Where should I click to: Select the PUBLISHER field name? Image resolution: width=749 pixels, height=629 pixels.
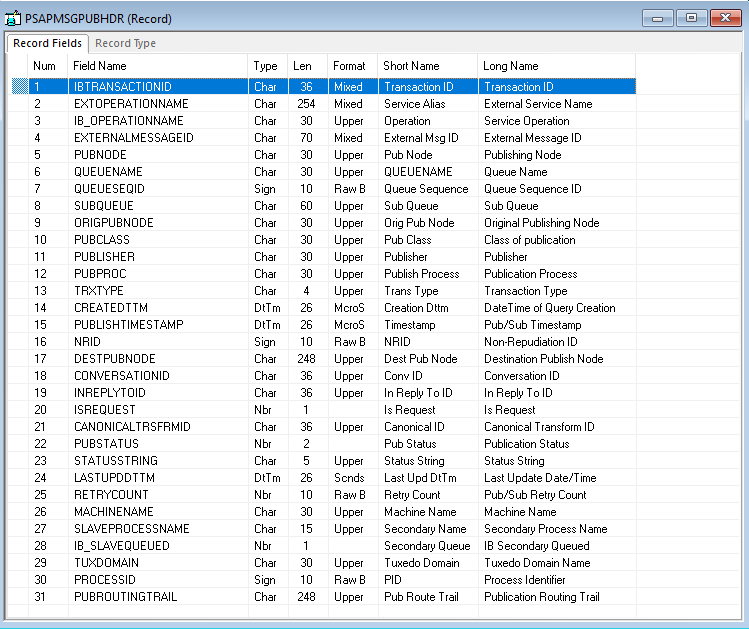pyautogui.click(x=104, y=257)
